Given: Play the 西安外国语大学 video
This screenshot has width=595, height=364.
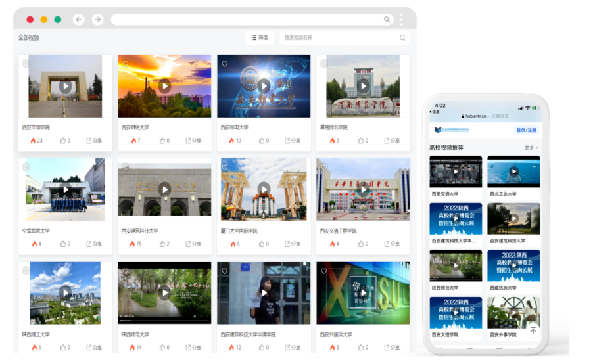Looking at the screenshot, I should coord(364,293).
